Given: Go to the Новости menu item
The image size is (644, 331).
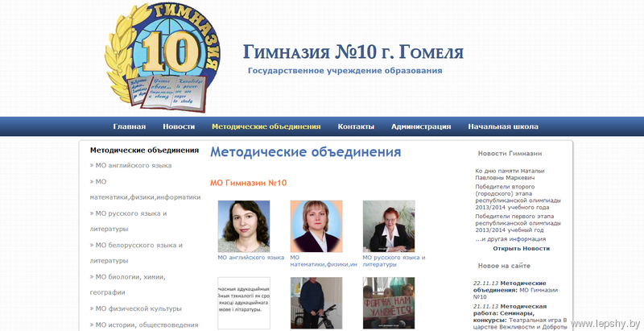Looking at the screenshot, I should point(179,126).
